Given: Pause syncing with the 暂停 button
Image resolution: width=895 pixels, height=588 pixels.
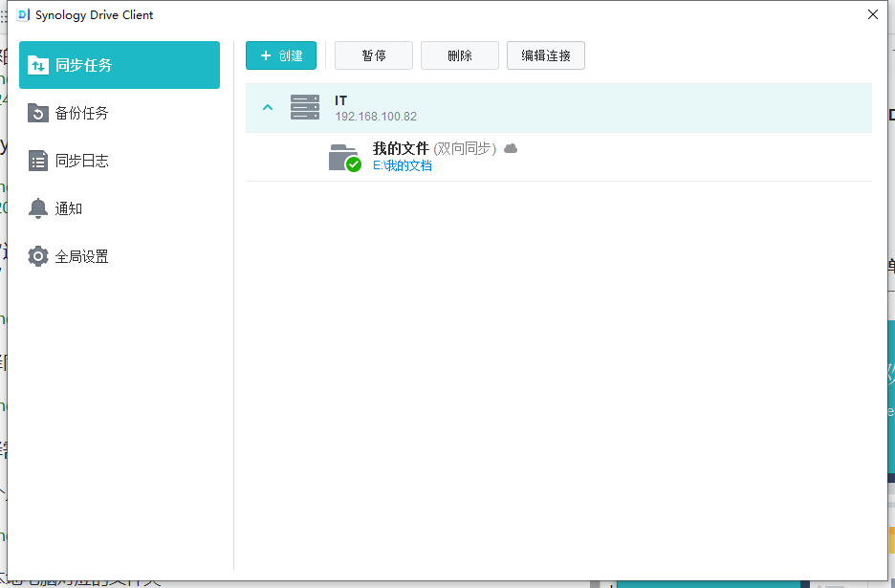Looking at the screenshot, I should coord(374,55).
